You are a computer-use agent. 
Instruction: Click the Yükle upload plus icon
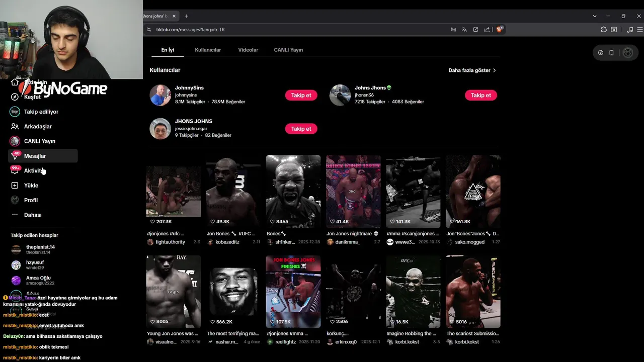pyautogui.click(x=15, y=186)
